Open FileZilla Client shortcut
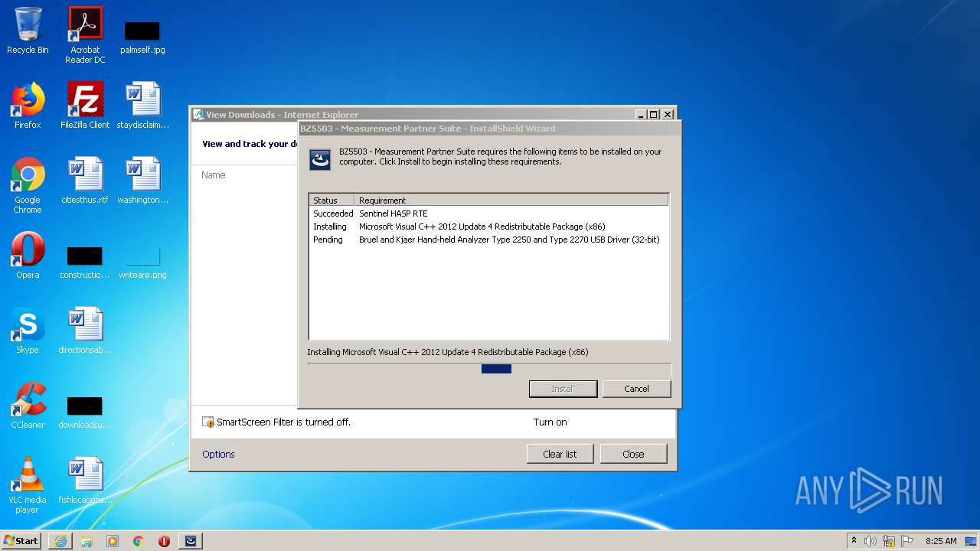 (85, 106)
